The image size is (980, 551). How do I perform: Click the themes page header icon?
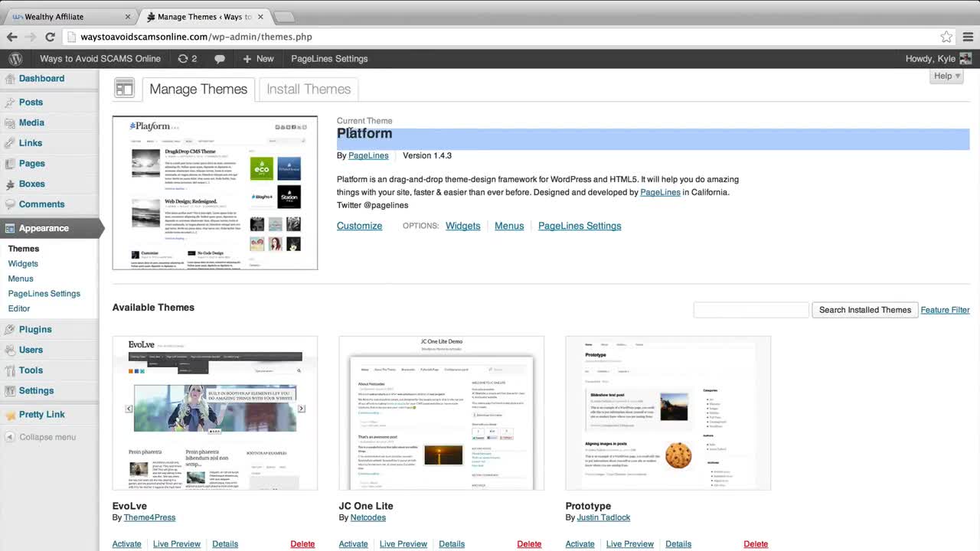point(124,89)
